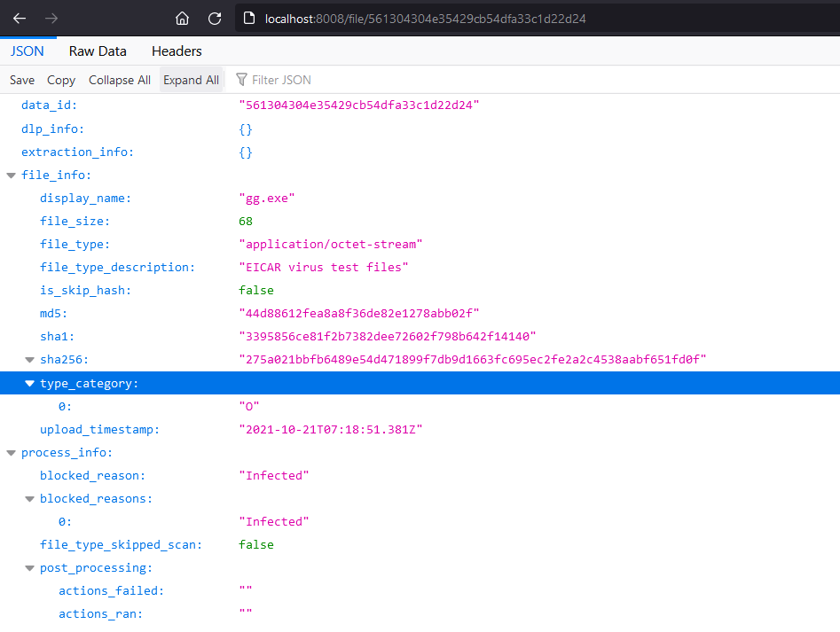Collapse the sha256 twisty arrow
The image size is (840, 632).
[30, 360]
